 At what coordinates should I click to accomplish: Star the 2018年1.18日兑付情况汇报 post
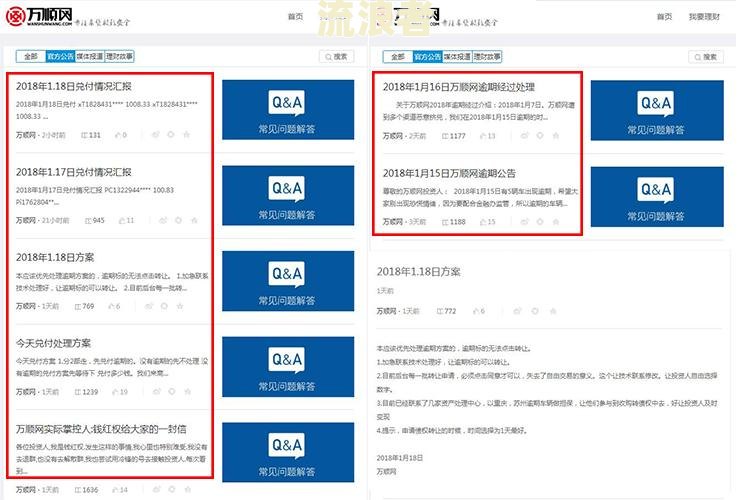click(x=187, y=135)
